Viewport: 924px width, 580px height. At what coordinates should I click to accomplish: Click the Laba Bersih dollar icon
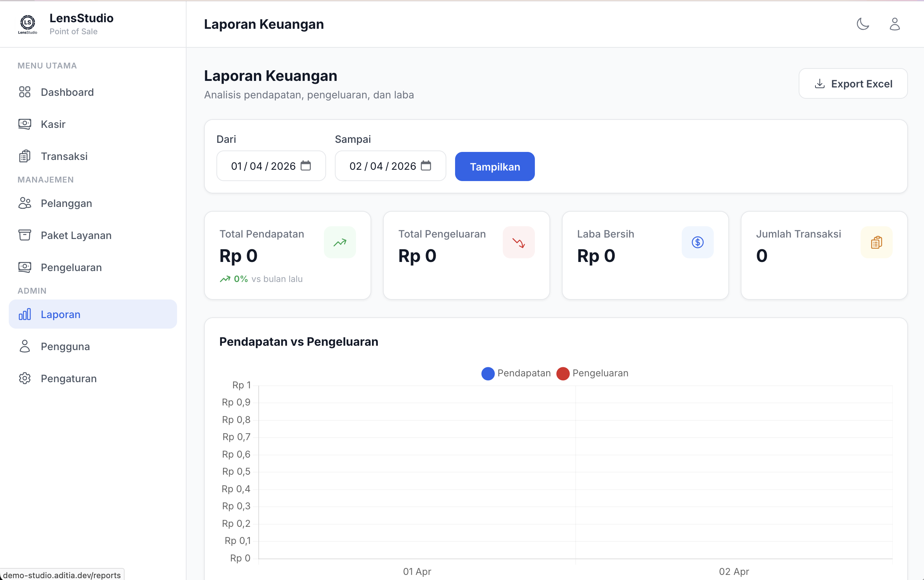697,242
